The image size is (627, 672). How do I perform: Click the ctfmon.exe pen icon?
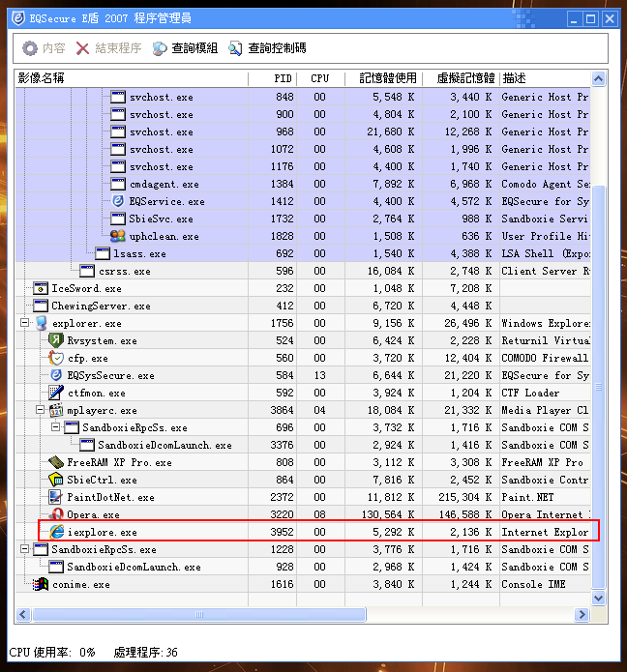click(56, 393)
